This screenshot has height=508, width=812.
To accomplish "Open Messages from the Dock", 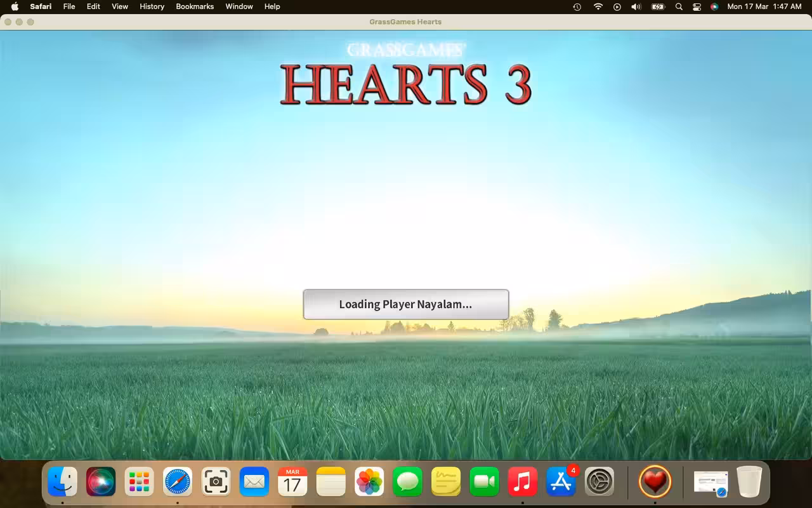I will pos(407,482).
